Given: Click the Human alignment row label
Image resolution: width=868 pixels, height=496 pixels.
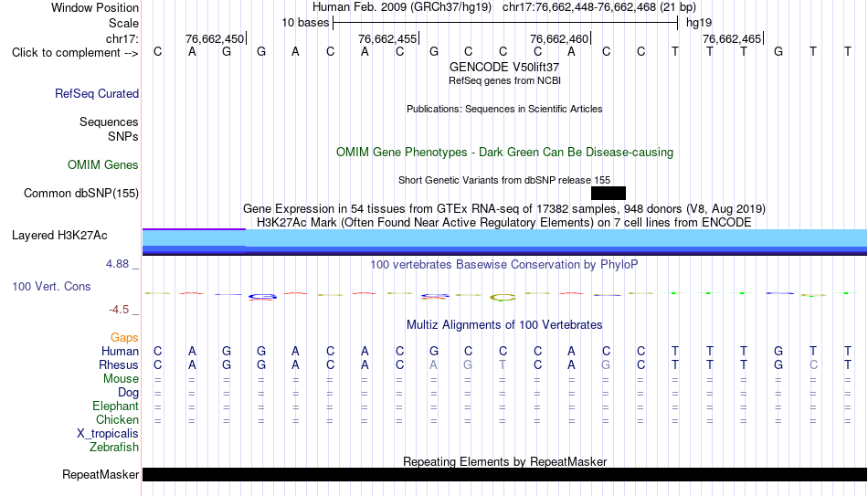Looking at the screenshot, I should [x=120, y=352].
